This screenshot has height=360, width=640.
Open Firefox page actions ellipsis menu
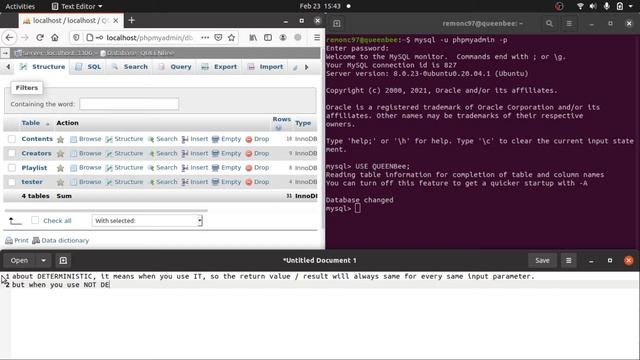click(x=205, y=38)
